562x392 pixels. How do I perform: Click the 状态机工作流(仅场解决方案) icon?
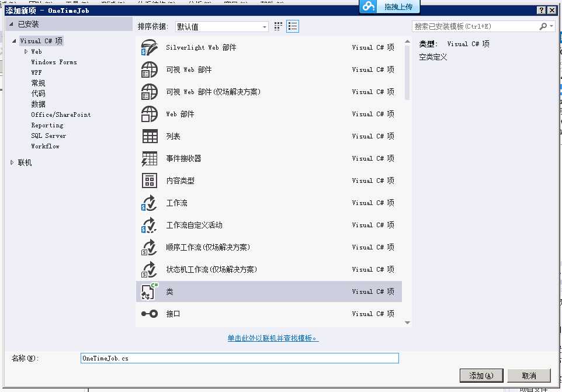pos(149,269)
